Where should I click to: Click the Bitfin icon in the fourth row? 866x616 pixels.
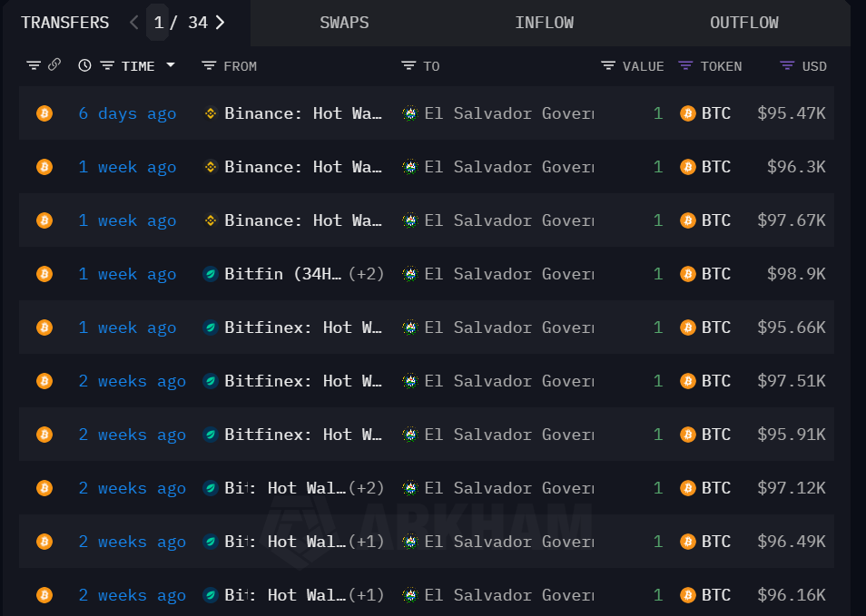tap(210, 274)
